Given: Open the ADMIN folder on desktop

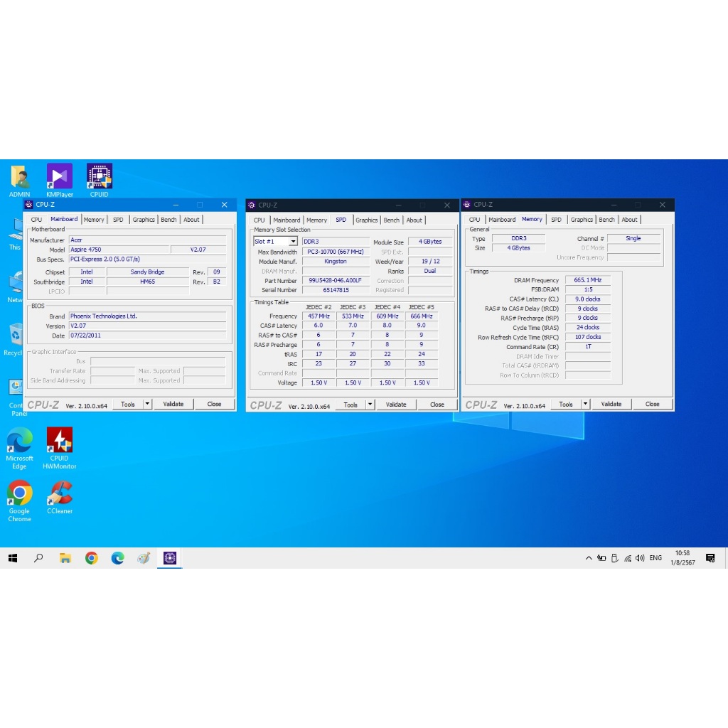Looking at the screenshot, I should pyautogui.click(x=19, y=176).
